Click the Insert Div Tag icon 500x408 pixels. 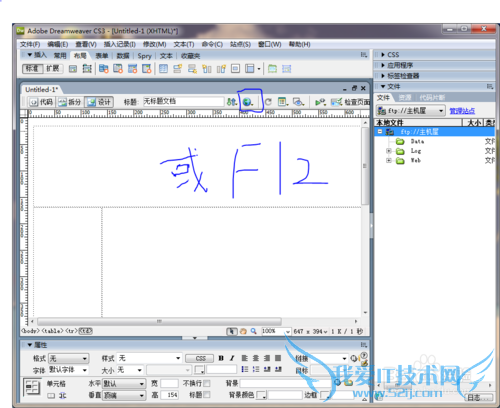point(73,69)
